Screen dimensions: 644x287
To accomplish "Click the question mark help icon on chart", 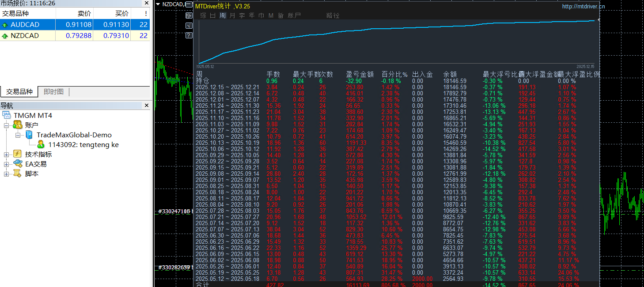I will (x=189, y=35).
